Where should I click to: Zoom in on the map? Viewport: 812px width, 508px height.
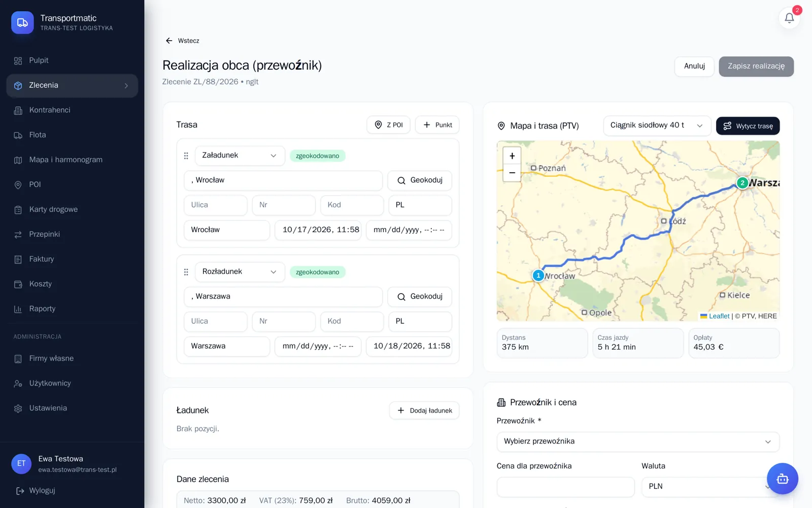[x=512, y=156]
